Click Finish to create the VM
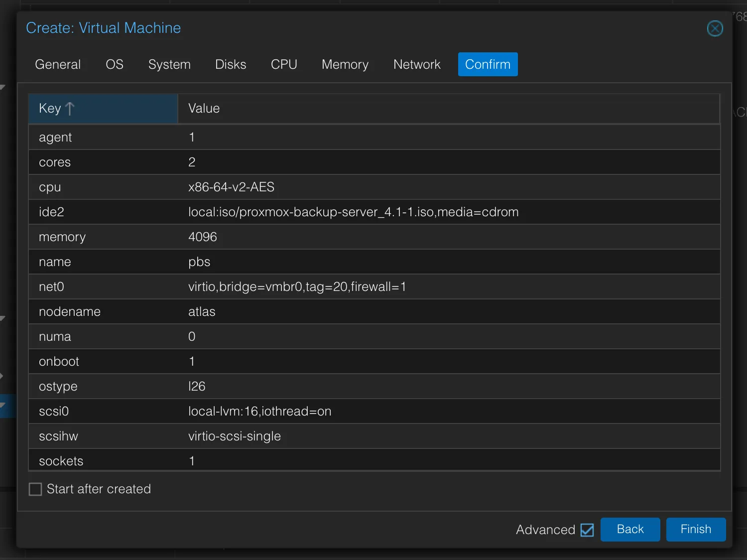747x560 pixels. [x=696, y=529]
